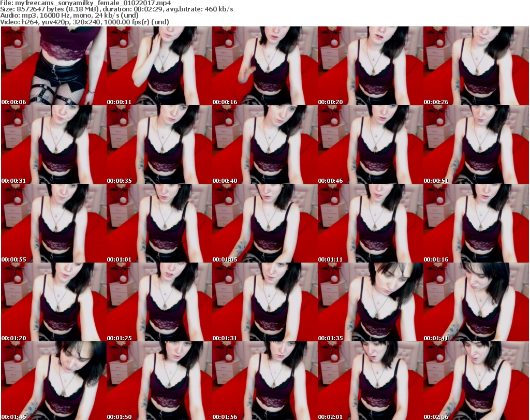This screenshot has width=530, height=420.
Task: Open the thumbnail labeled 00:00:35
Action: pyautogui.click(x=159, y=144)
